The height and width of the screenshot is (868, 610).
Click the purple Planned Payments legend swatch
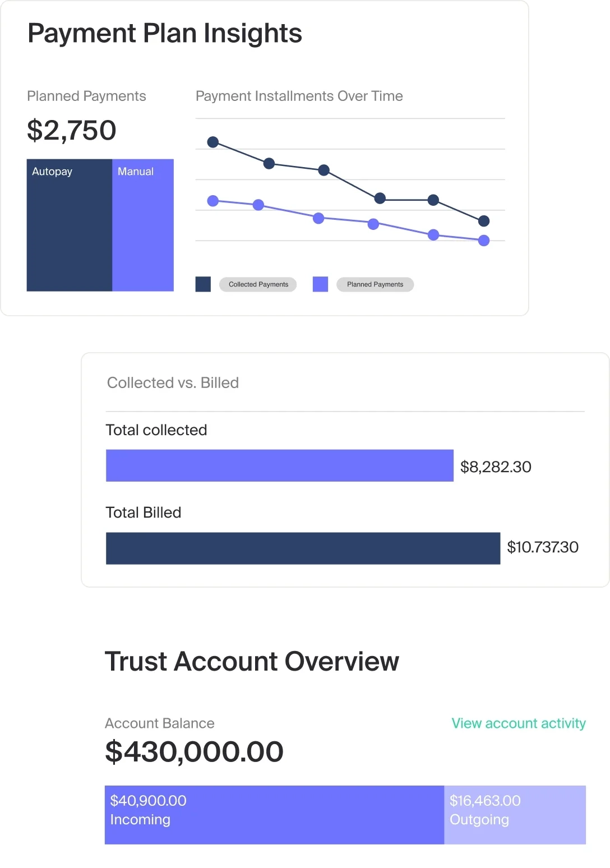320,284
